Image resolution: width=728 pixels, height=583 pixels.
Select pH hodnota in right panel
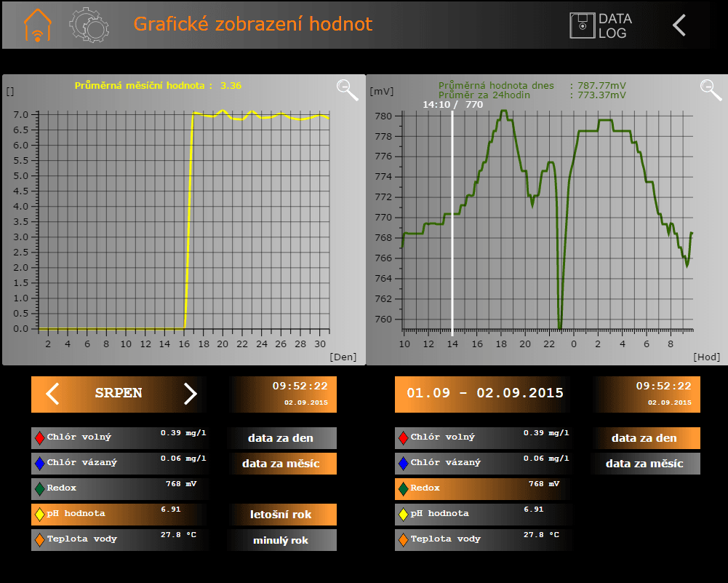[482, 515]
